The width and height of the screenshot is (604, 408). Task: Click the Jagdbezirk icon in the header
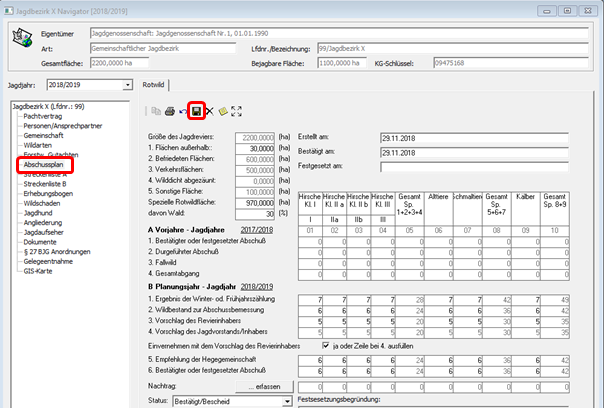coord(21,37)
